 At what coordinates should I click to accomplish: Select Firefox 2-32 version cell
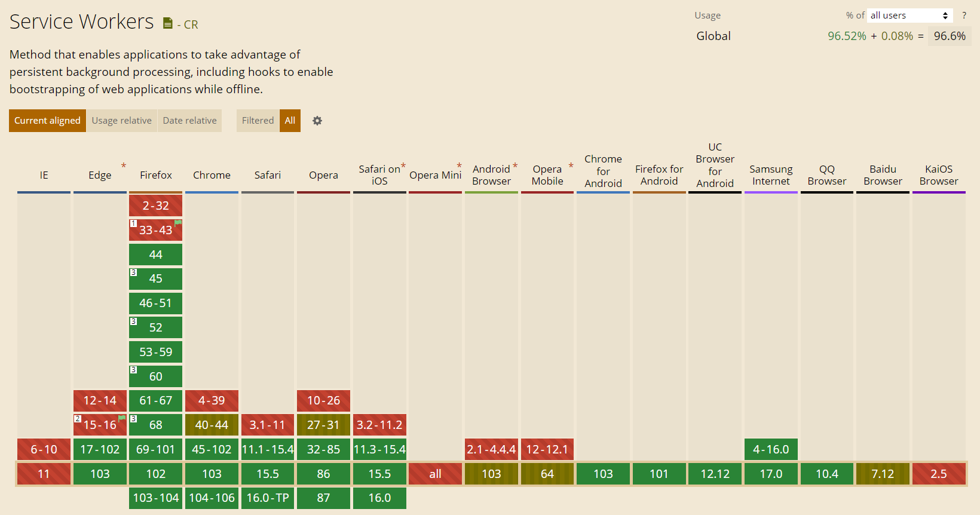click(x=155, y=206)
